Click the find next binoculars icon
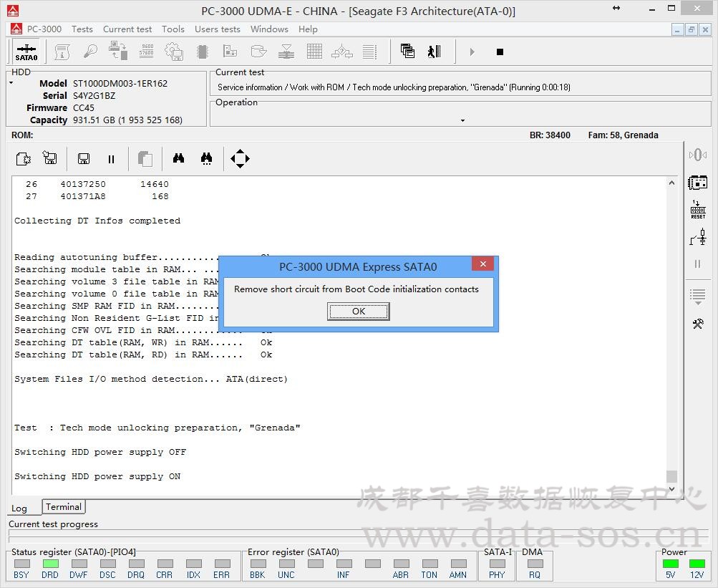 coord(206,159)
